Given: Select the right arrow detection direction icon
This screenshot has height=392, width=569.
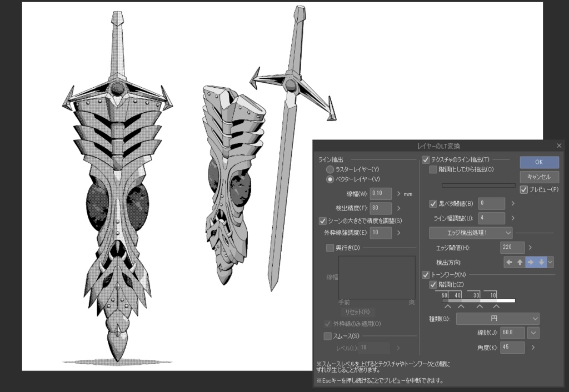Looking at the screenshot, I should tap(530, 262).
